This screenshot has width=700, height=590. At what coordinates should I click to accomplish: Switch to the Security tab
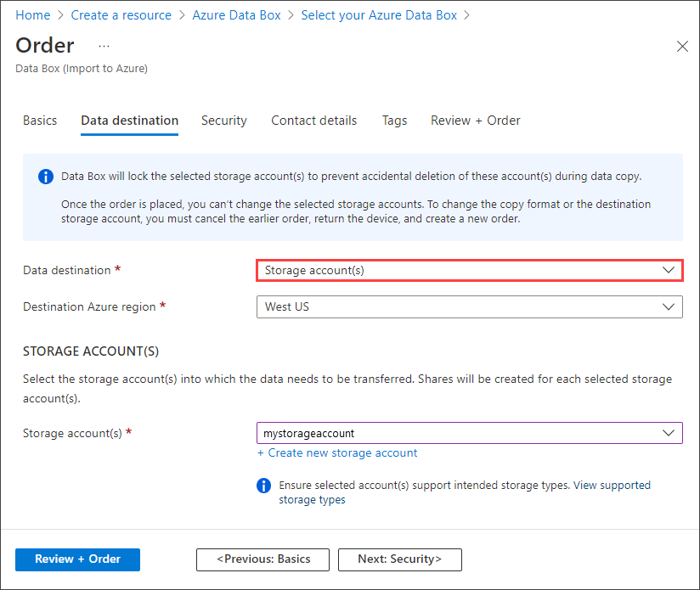(x=224, y=121)
